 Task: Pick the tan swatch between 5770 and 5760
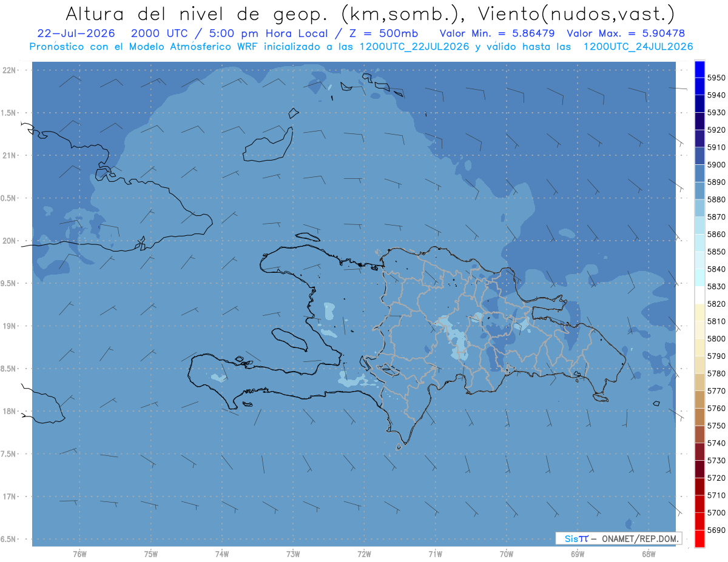coord(699,400)
